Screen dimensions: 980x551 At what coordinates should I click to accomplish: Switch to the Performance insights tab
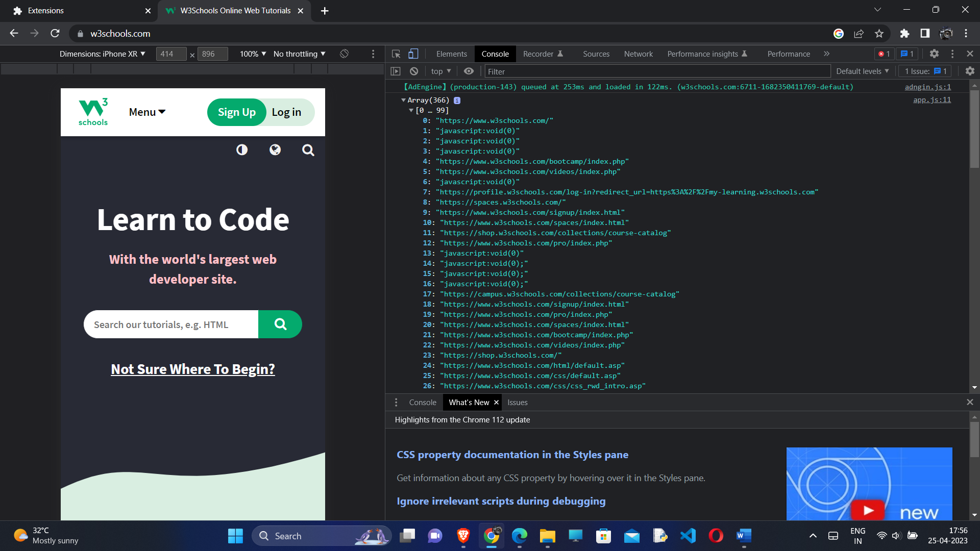pos(707,54)
